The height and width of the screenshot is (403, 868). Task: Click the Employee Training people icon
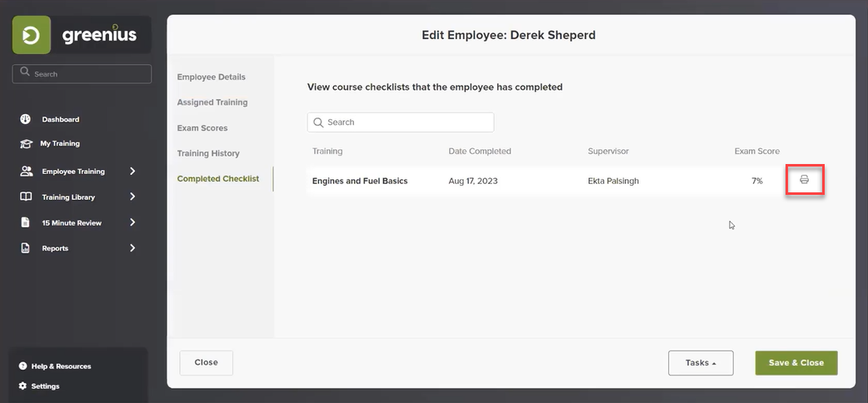point(26,171)
